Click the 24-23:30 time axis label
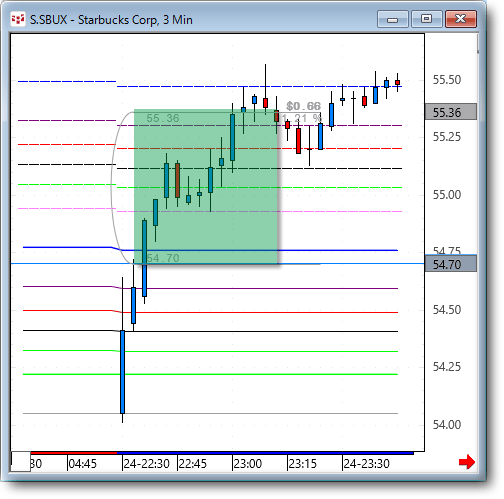Screen dimensions: 504x499 coord(366,463)
